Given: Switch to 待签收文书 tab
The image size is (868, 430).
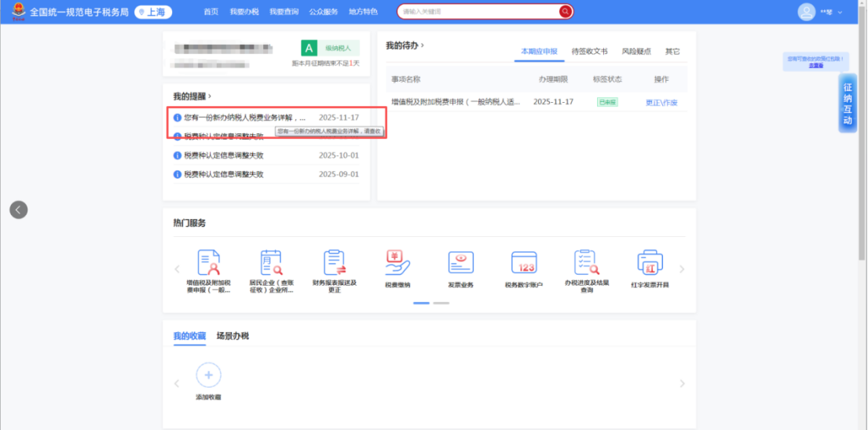Looking at the screenshot, I should tap(589, 52).
